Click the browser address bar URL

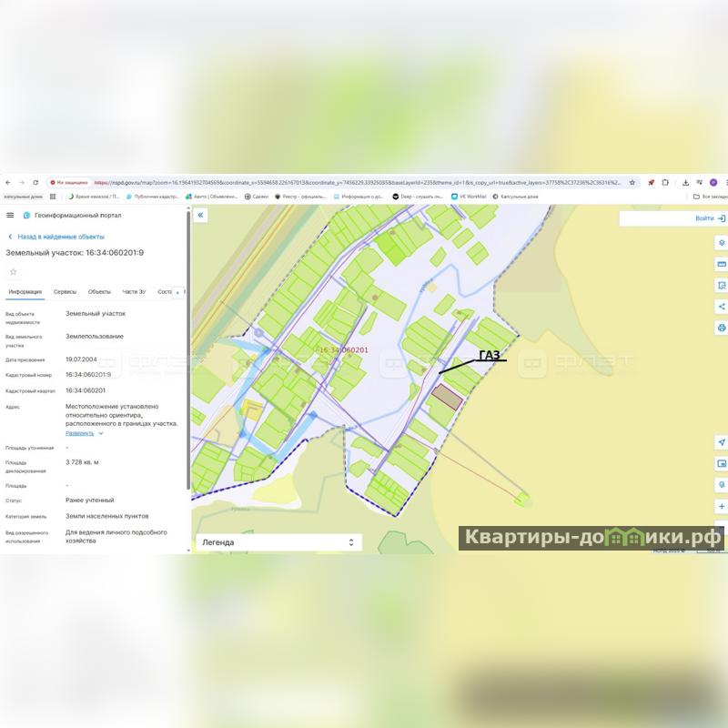coord(355,182)
